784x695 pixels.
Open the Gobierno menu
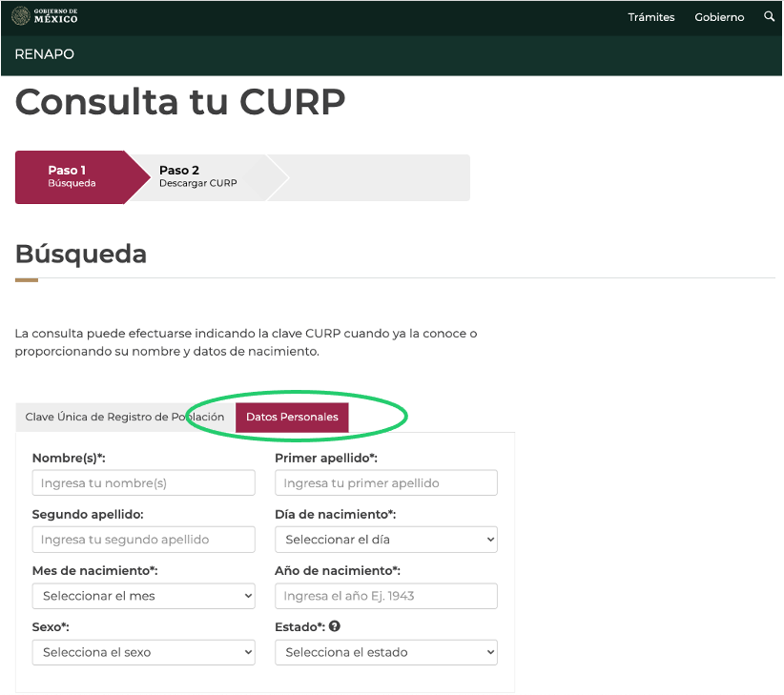[x=719, y=16]
